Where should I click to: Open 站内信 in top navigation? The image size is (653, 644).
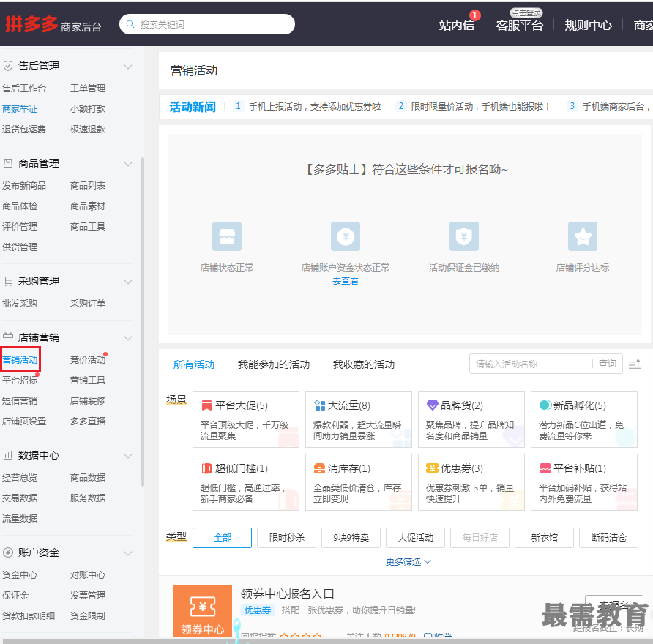456,26
